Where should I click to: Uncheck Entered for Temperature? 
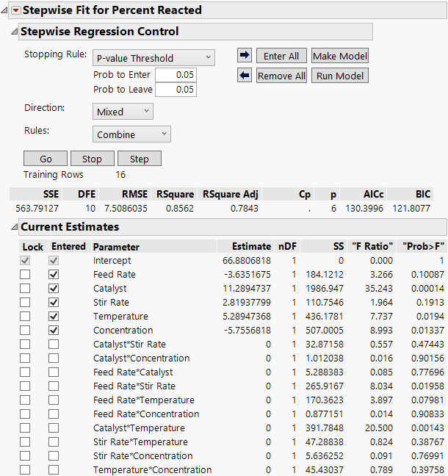click(54, 317)
